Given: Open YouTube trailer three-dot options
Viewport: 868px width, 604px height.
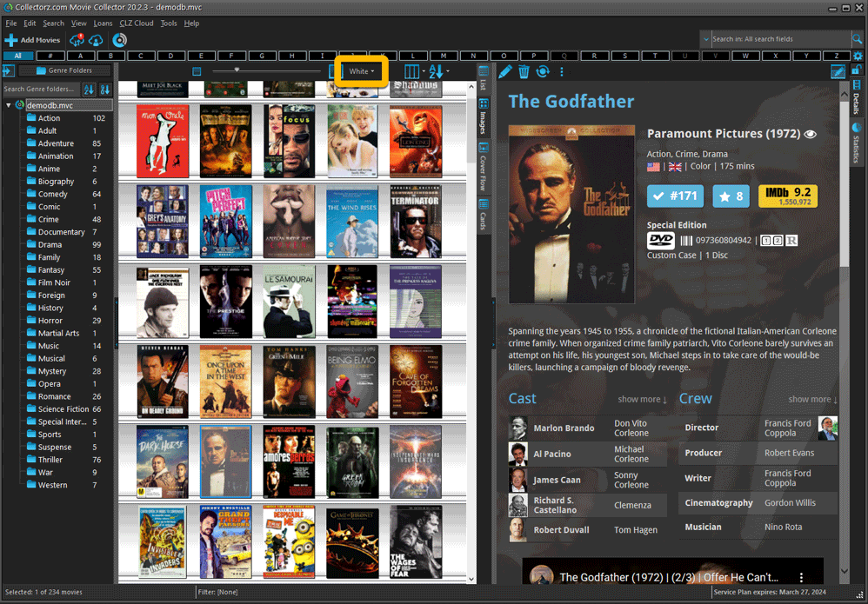Looking at the screenshot, I should 801,577.
